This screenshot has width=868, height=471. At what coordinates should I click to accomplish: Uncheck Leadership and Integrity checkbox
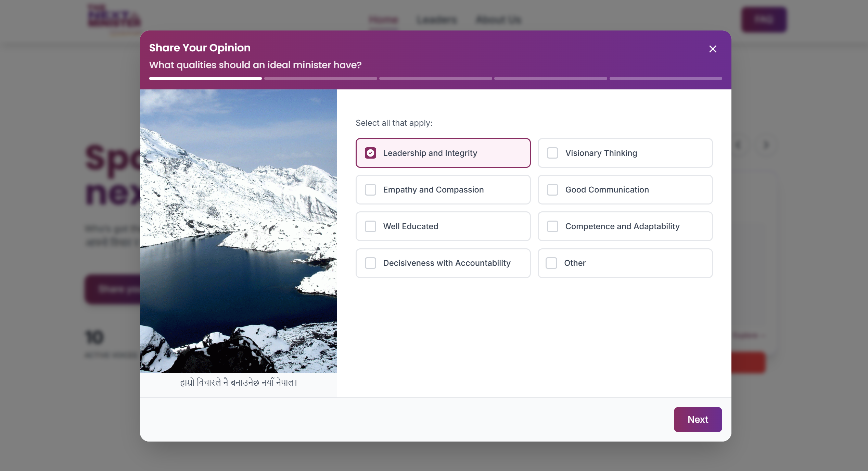[x=370, y=153]
